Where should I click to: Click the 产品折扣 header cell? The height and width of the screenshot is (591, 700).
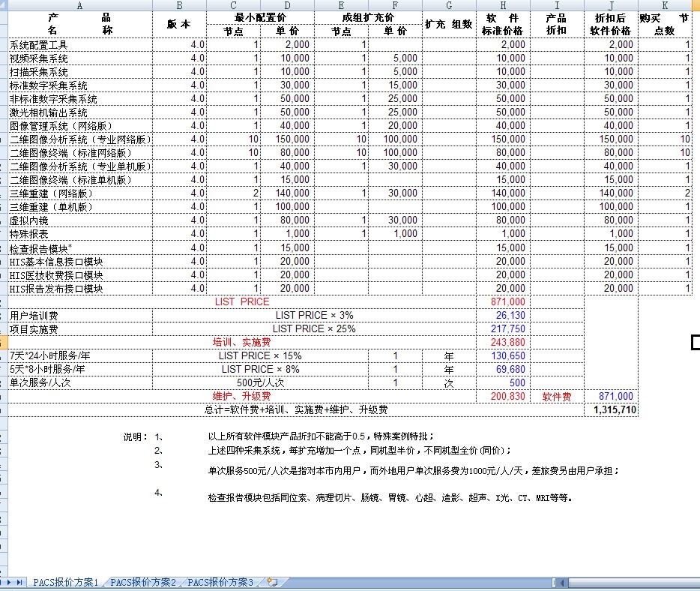point(556,25)
